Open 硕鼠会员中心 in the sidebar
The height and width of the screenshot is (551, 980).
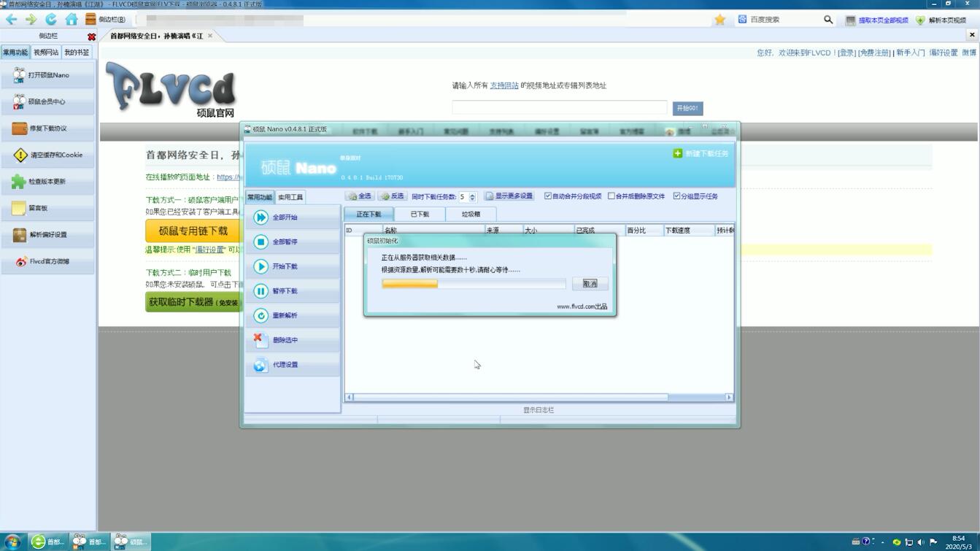coord(48,101)
